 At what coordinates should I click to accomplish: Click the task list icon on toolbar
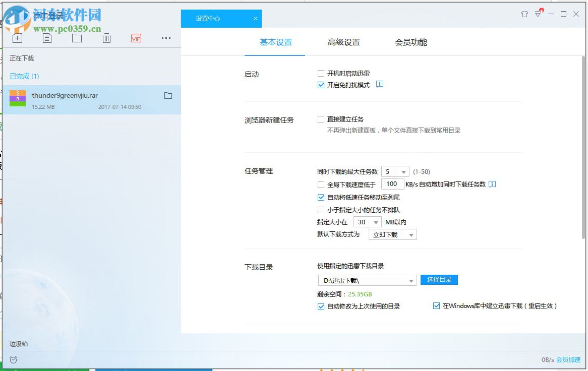coord(47,38)
